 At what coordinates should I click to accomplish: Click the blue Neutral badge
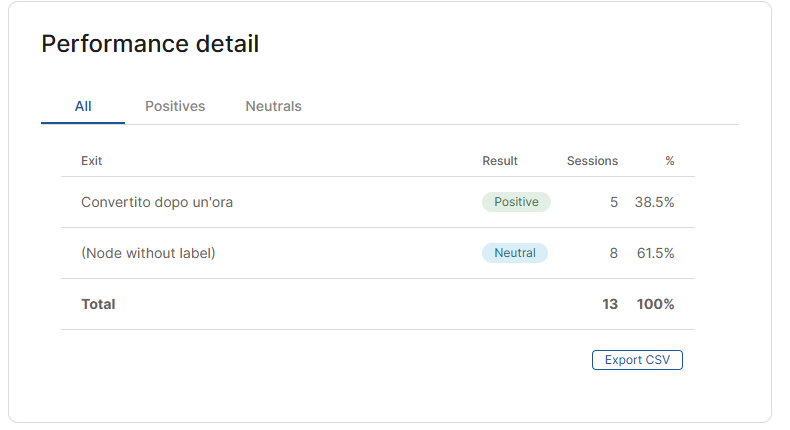[x=515, y=253]
